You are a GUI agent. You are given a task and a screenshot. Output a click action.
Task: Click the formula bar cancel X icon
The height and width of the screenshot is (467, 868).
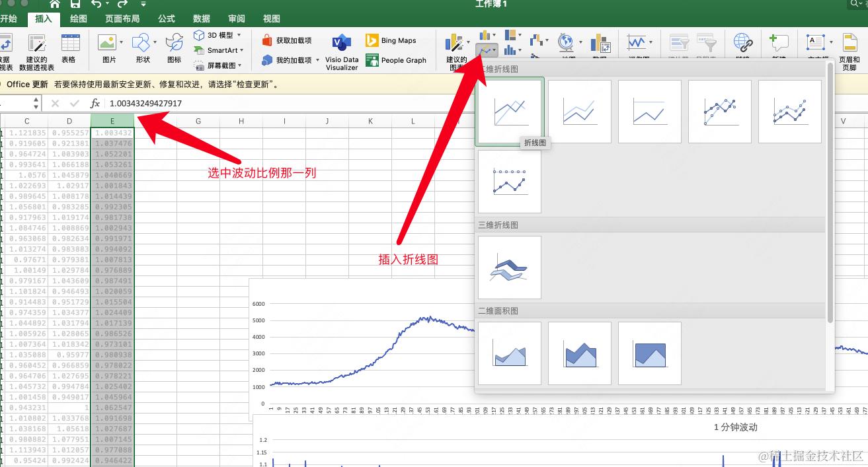[55, 103]
